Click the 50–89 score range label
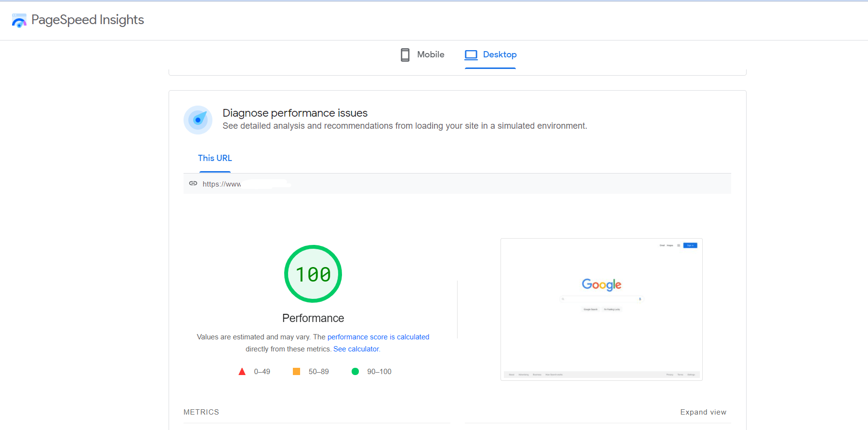 click(319, 372)
